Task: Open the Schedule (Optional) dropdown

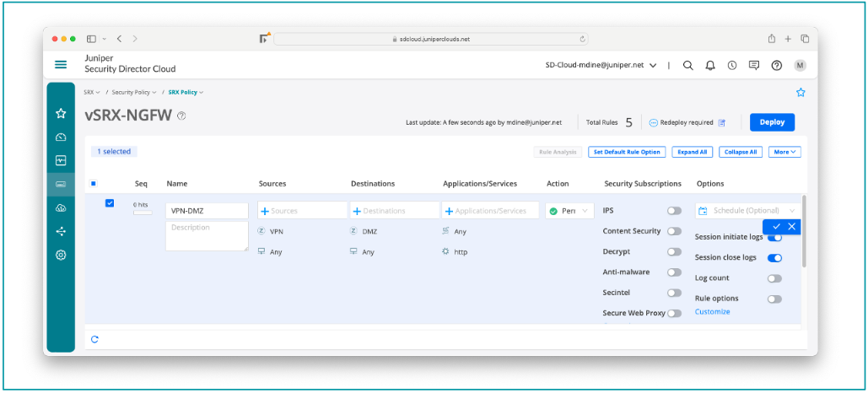Action: click(747, 210)
